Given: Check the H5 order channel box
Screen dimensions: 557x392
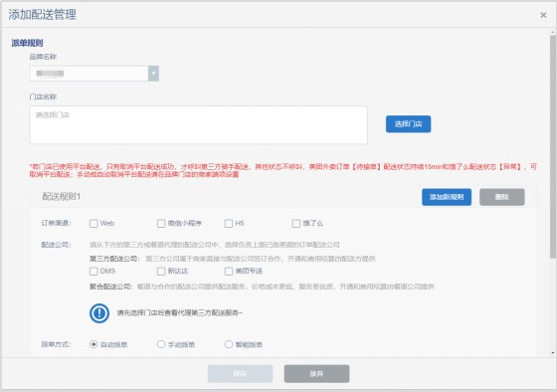Looking at the screenshot, I should pyautogui.click(x=229, y=223).
